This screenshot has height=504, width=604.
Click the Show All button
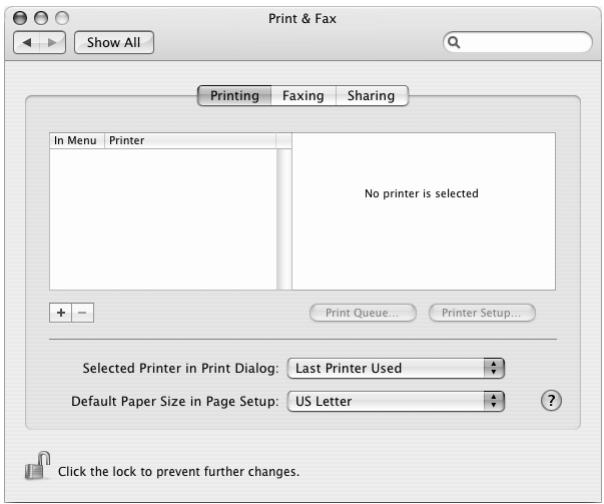pyautogui.click(x=114, y=42)
